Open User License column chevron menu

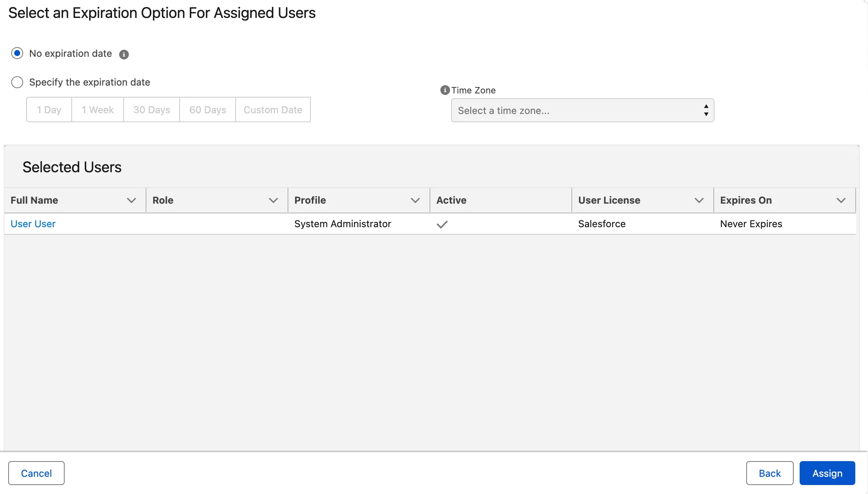(x=699, y=200)
